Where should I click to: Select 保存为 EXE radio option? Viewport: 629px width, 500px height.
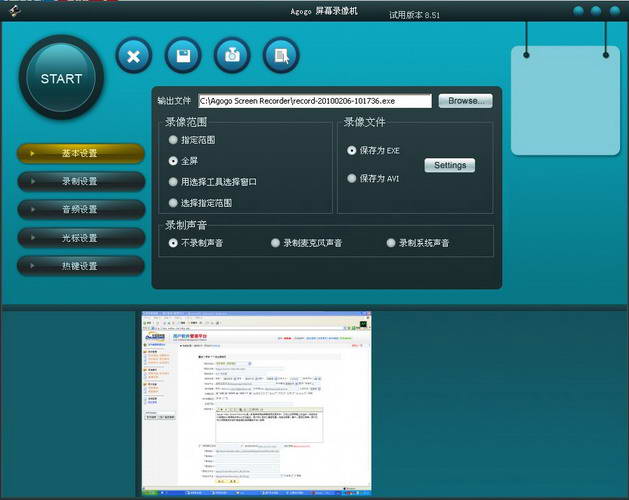point(373,150)
